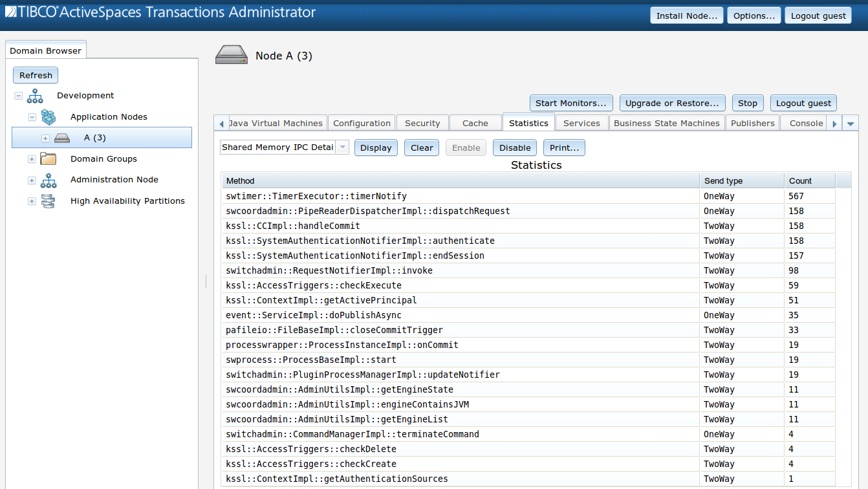Viewport: 868px width, 489px height.
Task: Refresh the Domain Browser tree
Action: (x=35, y=75)
